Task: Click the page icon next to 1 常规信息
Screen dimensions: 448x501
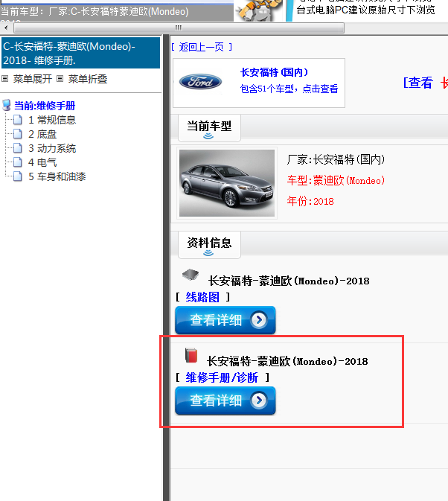Action: click(18, 120)
